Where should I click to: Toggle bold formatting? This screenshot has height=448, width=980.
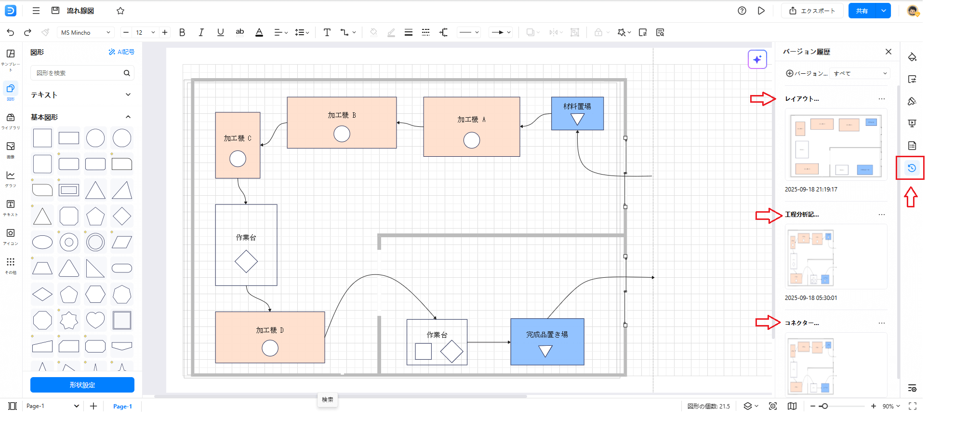[x=182, y=32]
